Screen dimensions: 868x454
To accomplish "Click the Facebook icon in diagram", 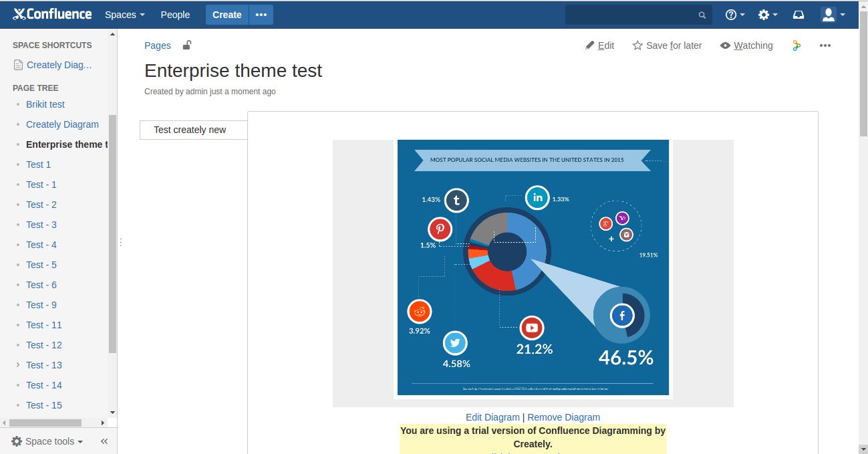I will (x=621, y=316).
